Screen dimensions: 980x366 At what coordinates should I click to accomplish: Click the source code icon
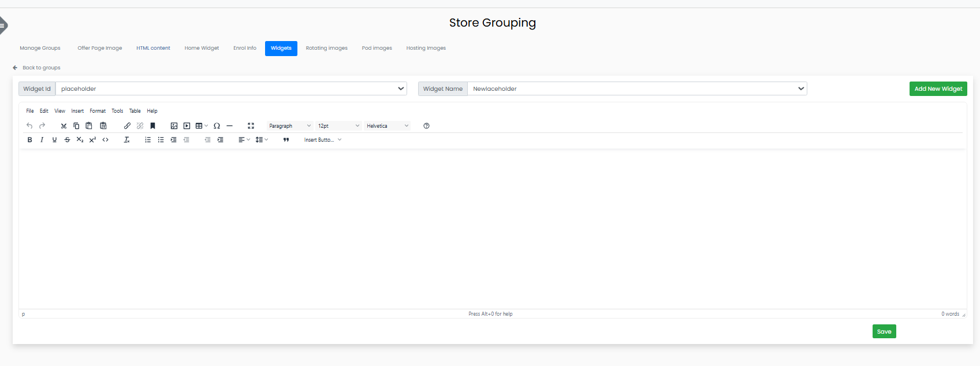[106, 140]
